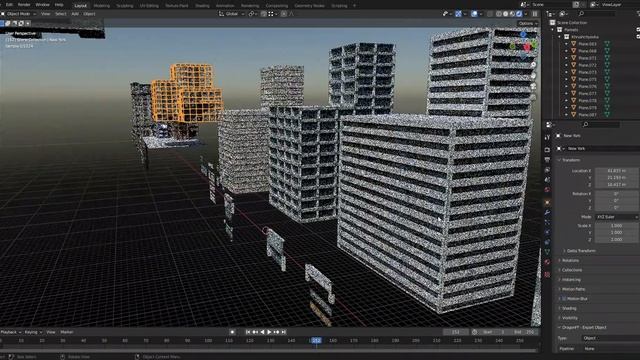
Task: Click the zoom magnifier viewport navigation icon
Action: click(533, 64)
